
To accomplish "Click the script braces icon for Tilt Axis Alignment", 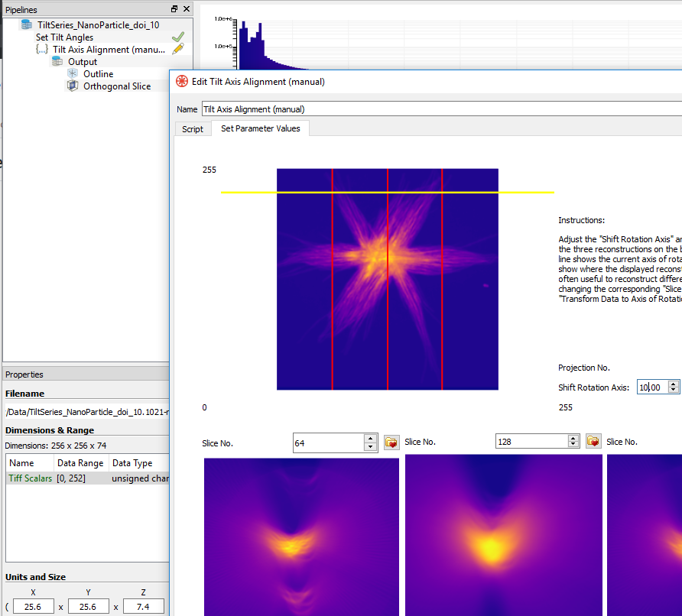I will (x=42, y=49).
